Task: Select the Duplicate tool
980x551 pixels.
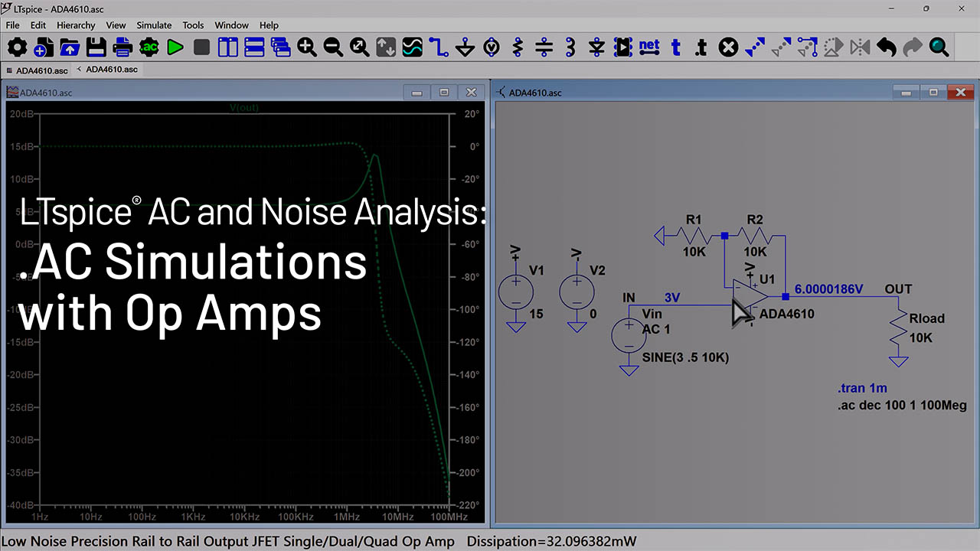Action: coord(755,47)
